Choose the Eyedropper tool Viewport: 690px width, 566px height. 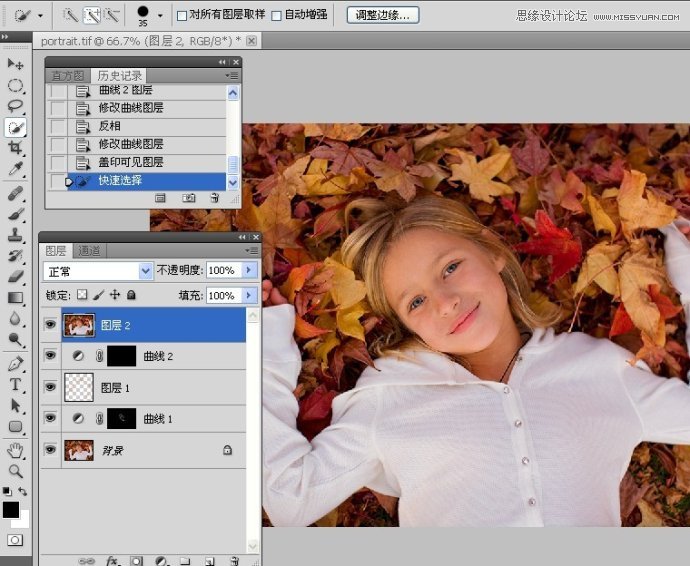(x=16, y=169)
